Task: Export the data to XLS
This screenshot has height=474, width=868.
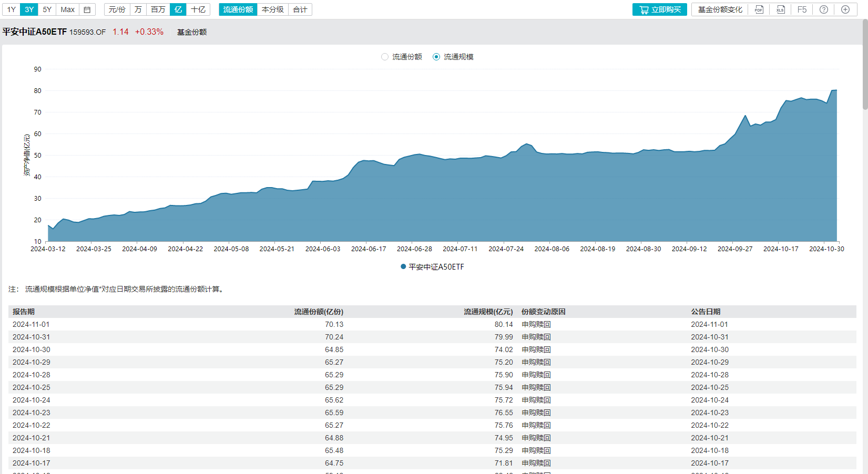Action: tap(780, 9)
